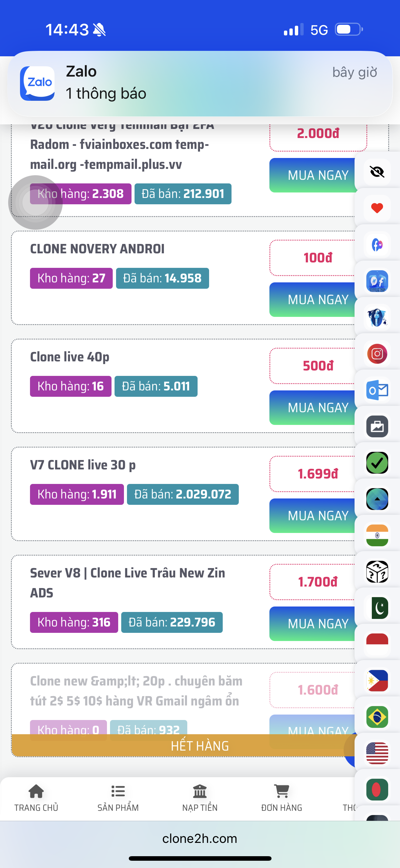Open the Zalo notification banner
Image resolution: width=400 pixels, height=868 pixels.
(200, 83)
